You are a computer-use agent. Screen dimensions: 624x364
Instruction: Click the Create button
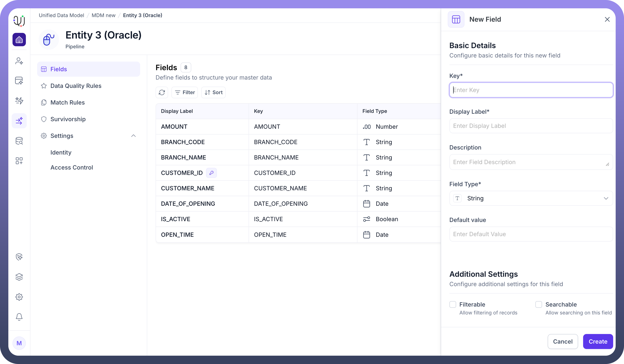point(598,342)
